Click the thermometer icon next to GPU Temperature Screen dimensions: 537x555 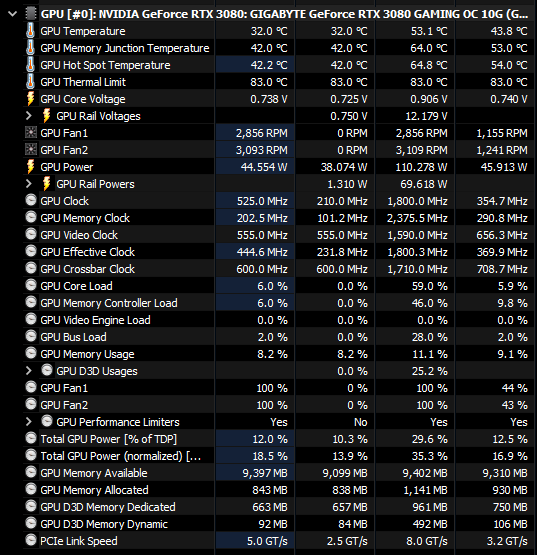(x=30, y=31)
